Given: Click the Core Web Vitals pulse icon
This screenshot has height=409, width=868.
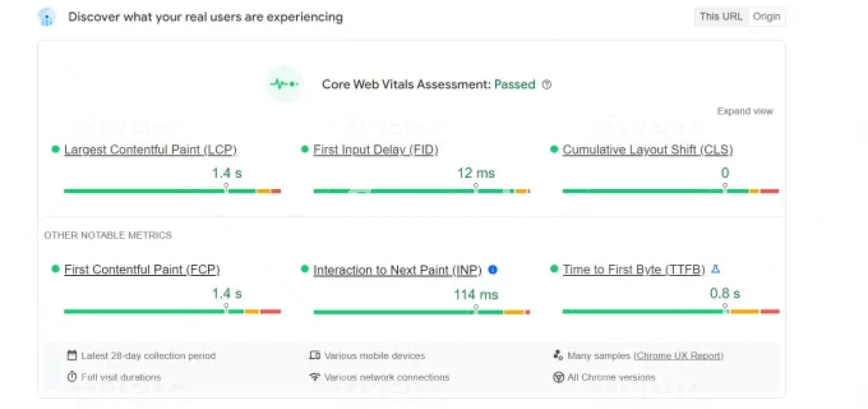Looking at the screenshot, I should (x=284, y=84).
